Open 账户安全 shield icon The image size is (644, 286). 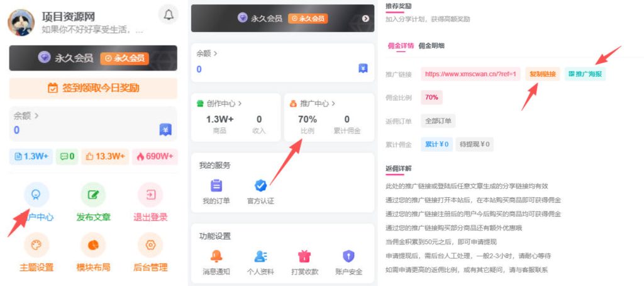(348, 256)
